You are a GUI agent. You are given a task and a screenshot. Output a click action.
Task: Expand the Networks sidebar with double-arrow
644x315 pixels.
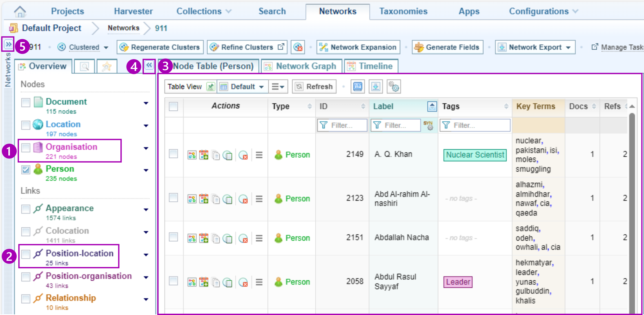(x=8, y=44)
